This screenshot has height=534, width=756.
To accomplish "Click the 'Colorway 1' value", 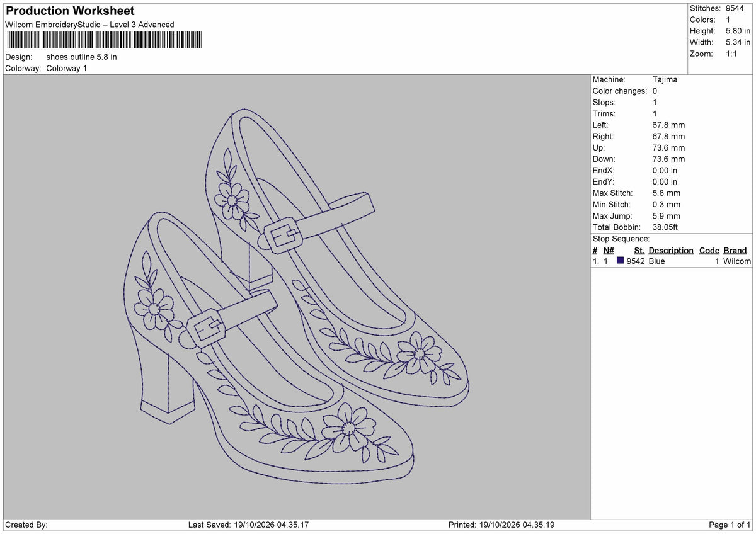I will pyautogui.click(x=67, y=68).
